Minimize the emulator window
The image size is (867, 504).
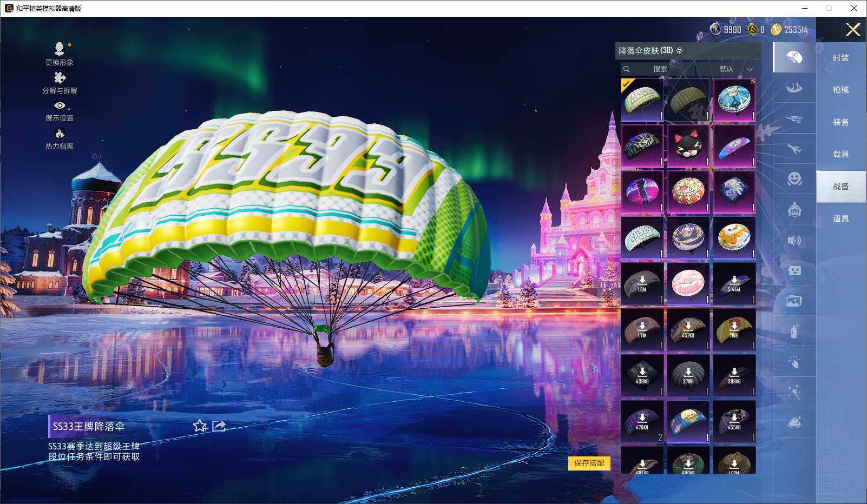pos(805,8)
